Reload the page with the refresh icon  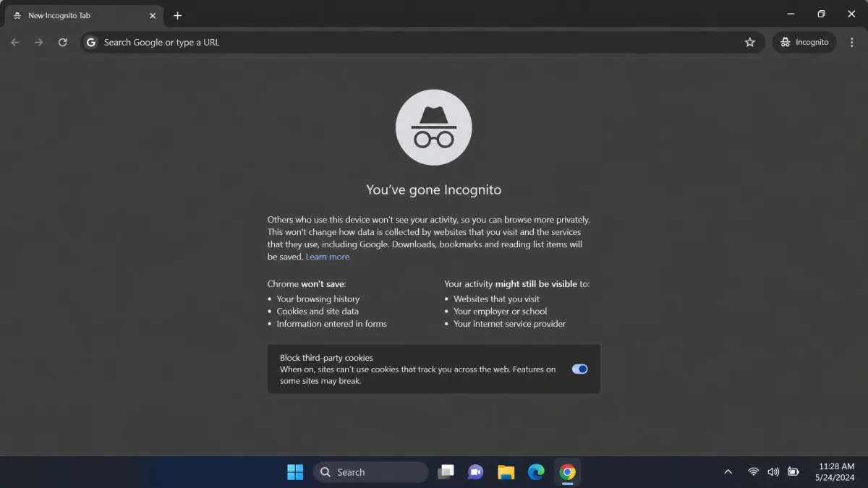(x=63, y=43)
